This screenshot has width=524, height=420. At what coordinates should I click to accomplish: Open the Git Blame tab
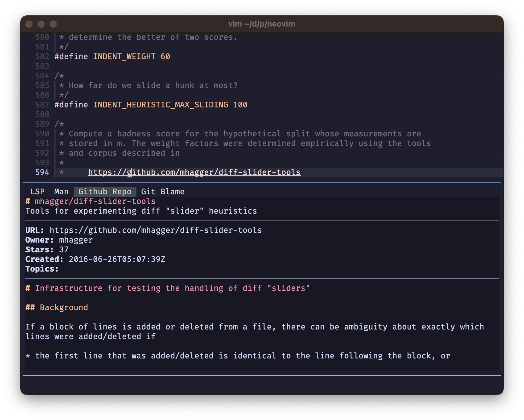pos(163,192)
